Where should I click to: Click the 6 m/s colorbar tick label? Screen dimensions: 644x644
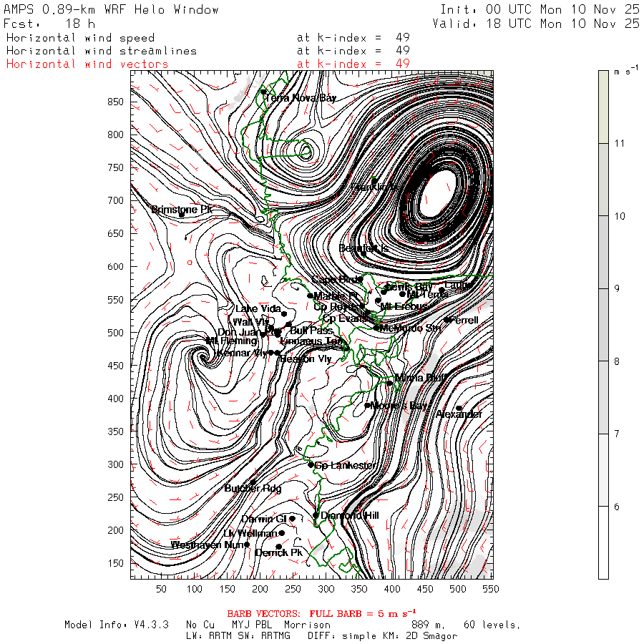[617, 507]
